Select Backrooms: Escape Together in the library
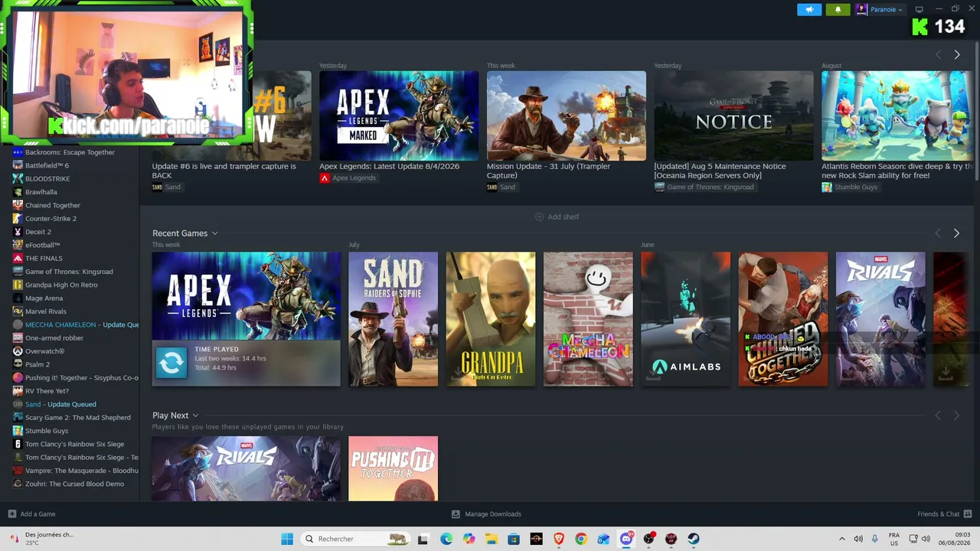Screen dimensions: 980x551 pos(70,152)
